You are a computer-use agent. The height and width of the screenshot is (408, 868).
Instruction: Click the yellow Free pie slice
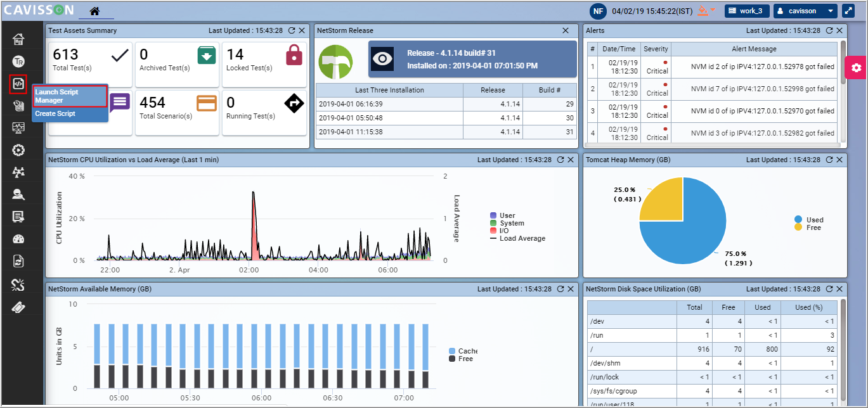point(661,198)
